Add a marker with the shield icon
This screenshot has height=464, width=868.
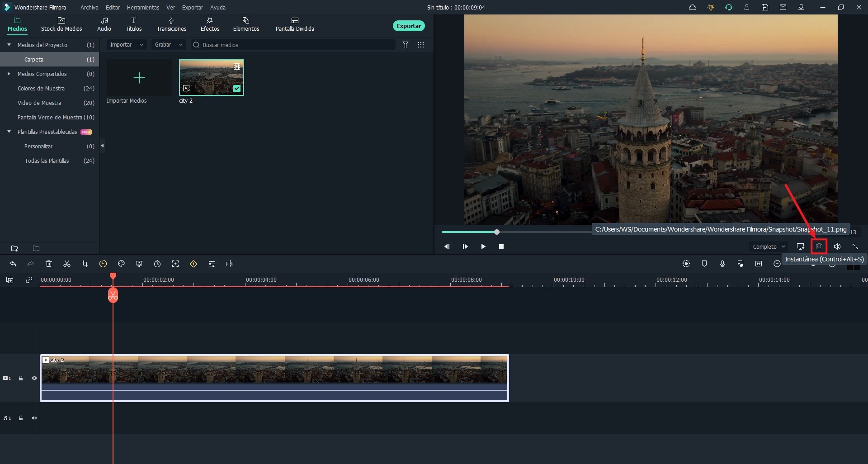click(704, 264)
